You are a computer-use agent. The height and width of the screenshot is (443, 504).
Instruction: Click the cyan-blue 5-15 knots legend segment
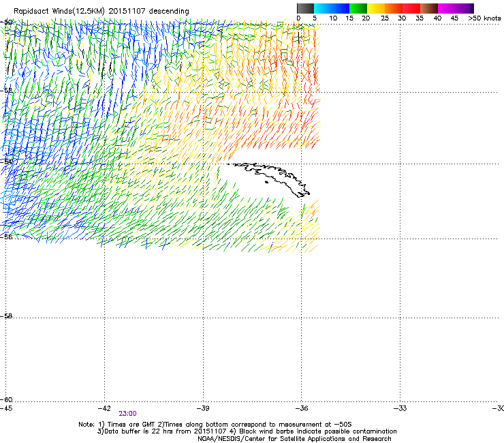pyautogui.click(x=332, y=8)
